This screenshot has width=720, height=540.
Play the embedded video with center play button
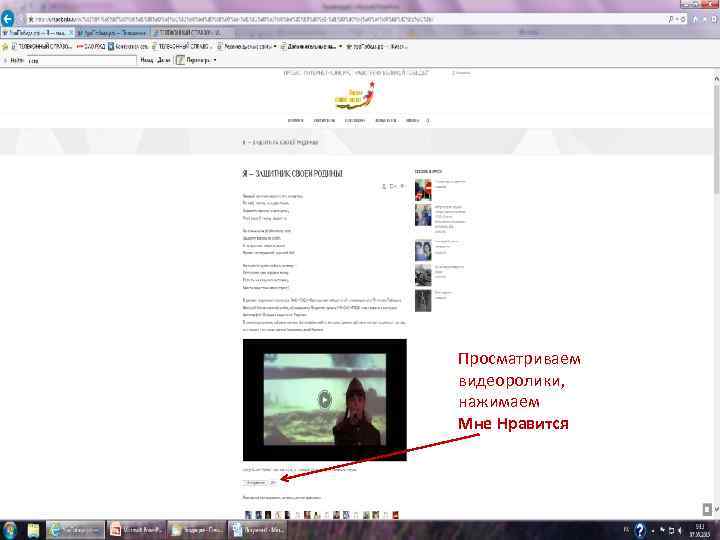tap(325, 399)
